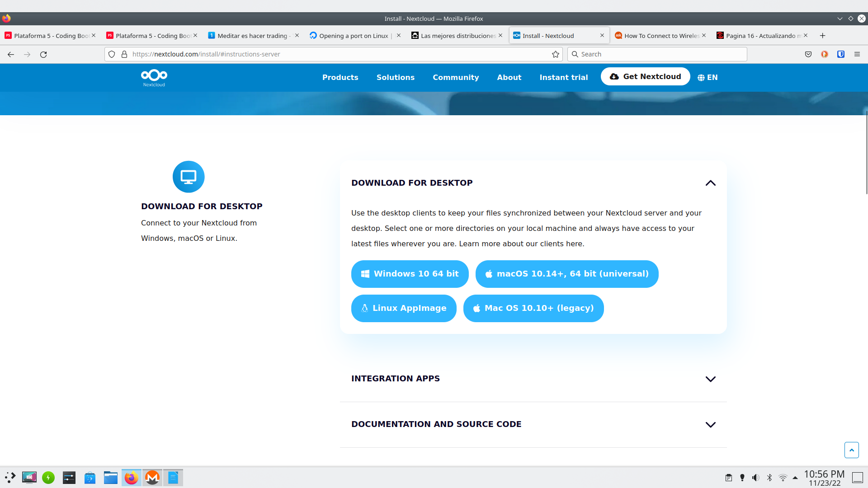
Task: Reload the current page
Action: coord(43,54)
